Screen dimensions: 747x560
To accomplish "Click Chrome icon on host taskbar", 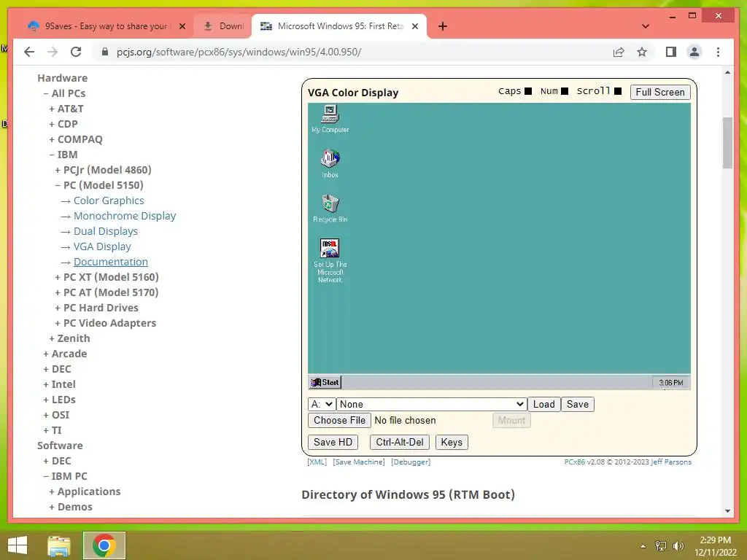I will [104, 545].
